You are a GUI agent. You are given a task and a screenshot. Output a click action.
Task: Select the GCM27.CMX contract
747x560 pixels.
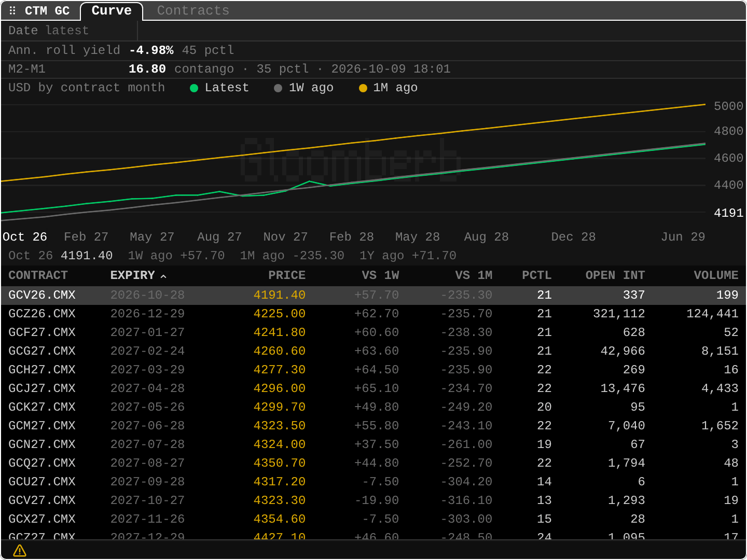click(x=374, y=426)
